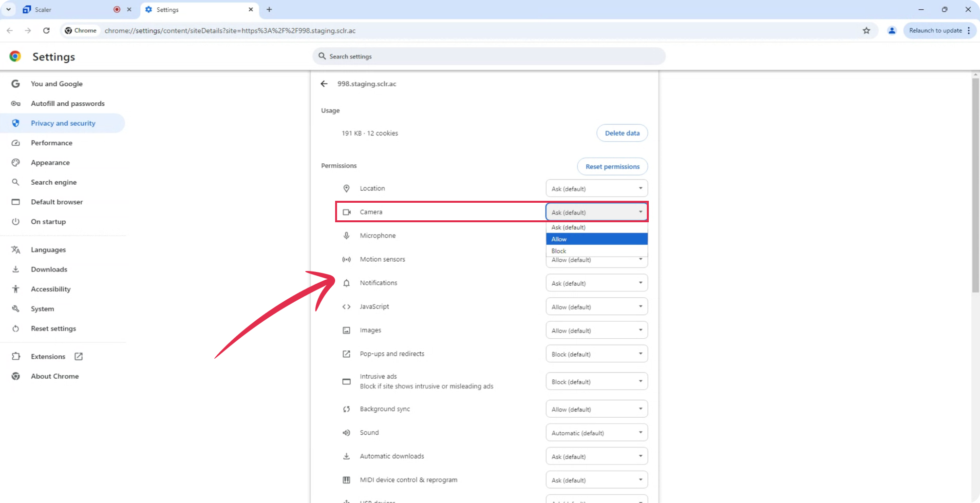Open the MIDI device control dropdown
Viewport: 980px width, 503px height.
point(597,480)
